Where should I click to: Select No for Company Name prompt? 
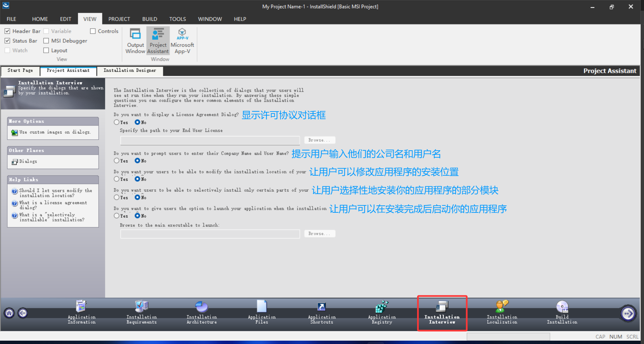(137, 161)
